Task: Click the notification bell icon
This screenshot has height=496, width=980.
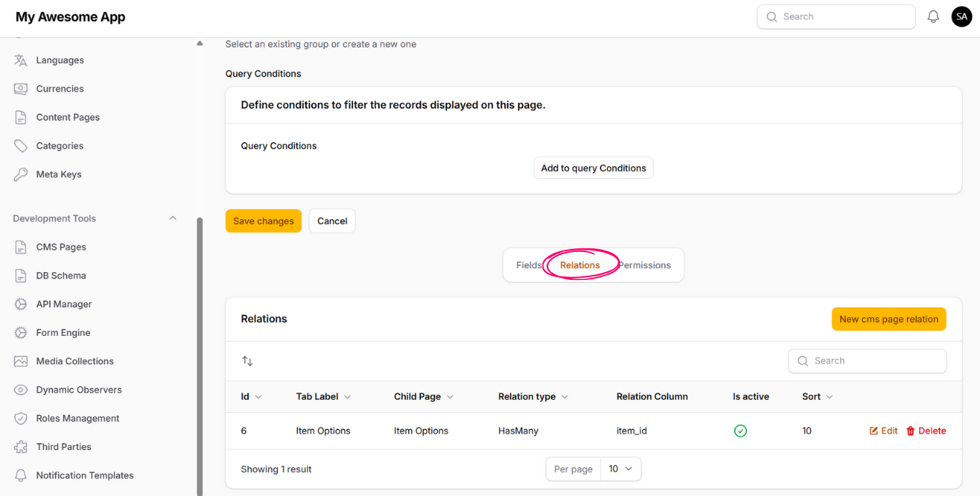Action: [933, 17]
